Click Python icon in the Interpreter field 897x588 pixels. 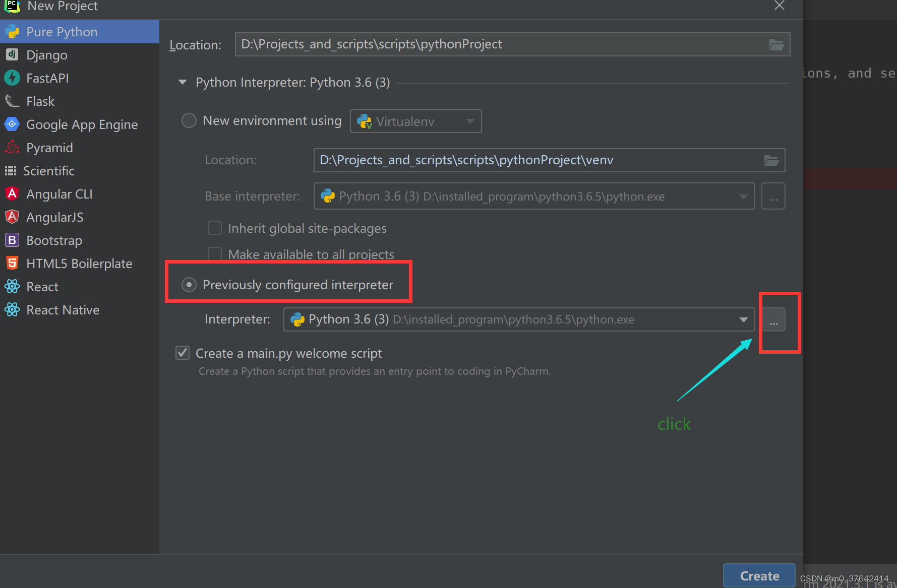[x=297, y=319]
